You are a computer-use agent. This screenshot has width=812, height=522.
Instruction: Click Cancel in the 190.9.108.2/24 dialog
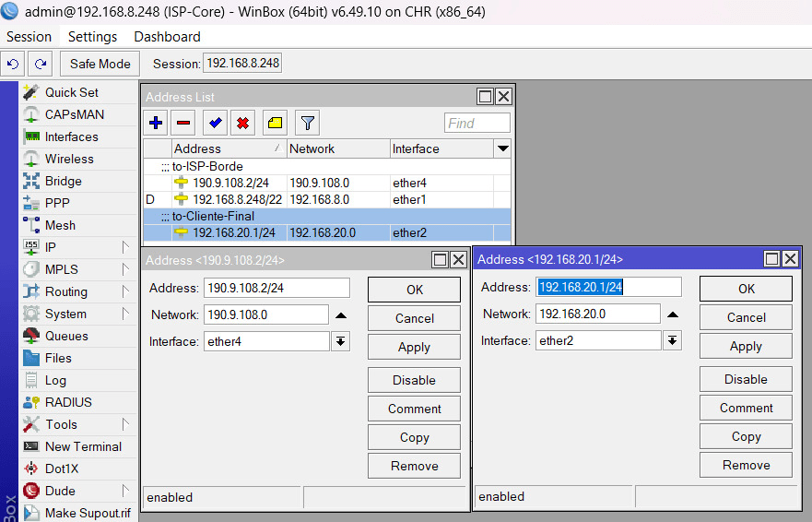click(x=414, y=318)
